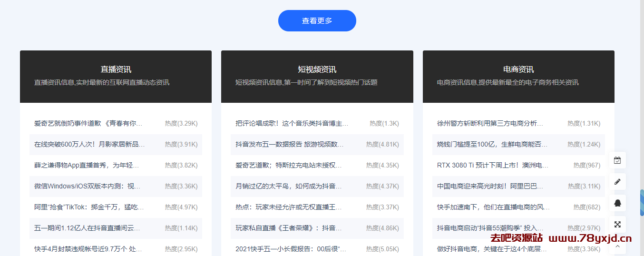Image resolution: width=644 pixels, height=256 pixels.
Task: Click the 热度(4.35K) value
Action: (382, 165)
